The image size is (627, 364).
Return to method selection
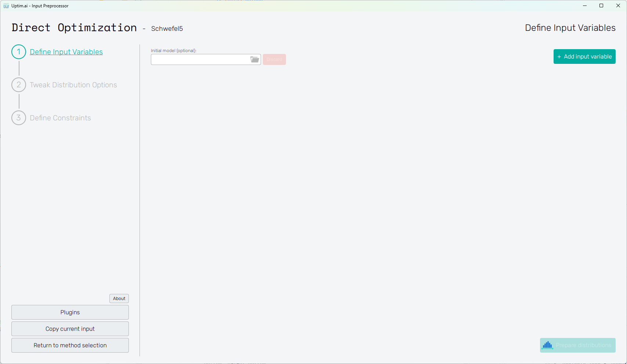tap(70, 345)
